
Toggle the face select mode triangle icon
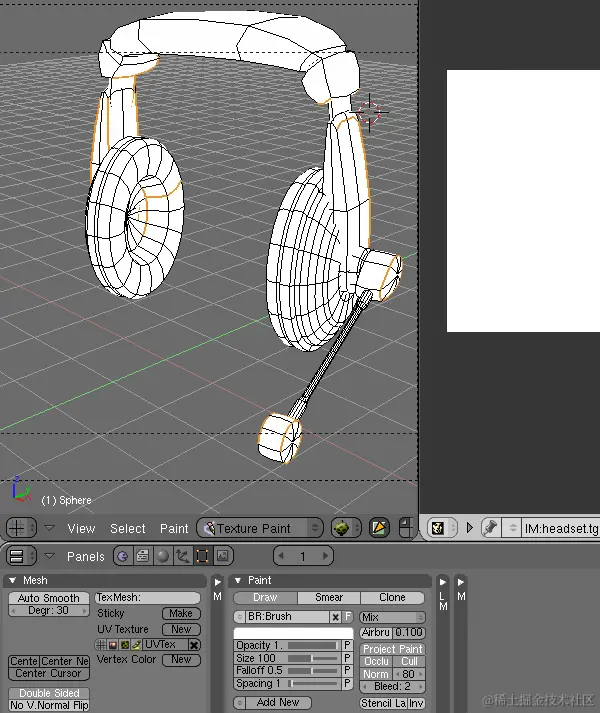click(x=379, y=528)
